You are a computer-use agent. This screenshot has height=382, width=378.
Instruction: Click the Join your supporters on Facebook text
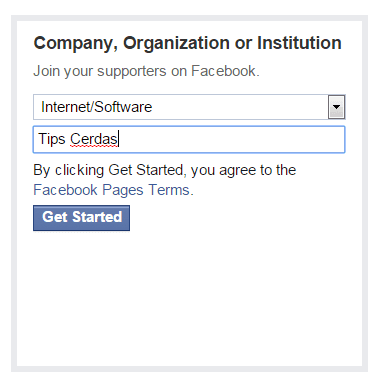point(146,71)
